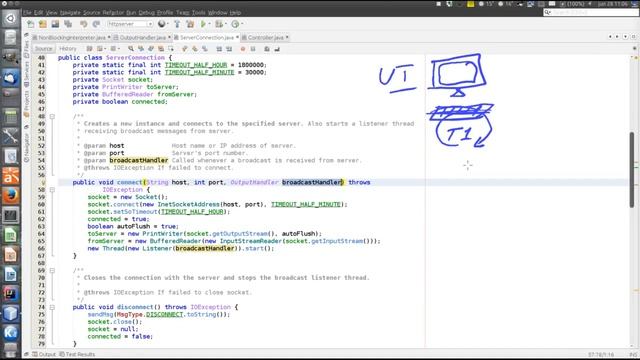Close the ServerConnection.java tab
The width and height of the screenshot is (640, 360).
coord(237,37)
